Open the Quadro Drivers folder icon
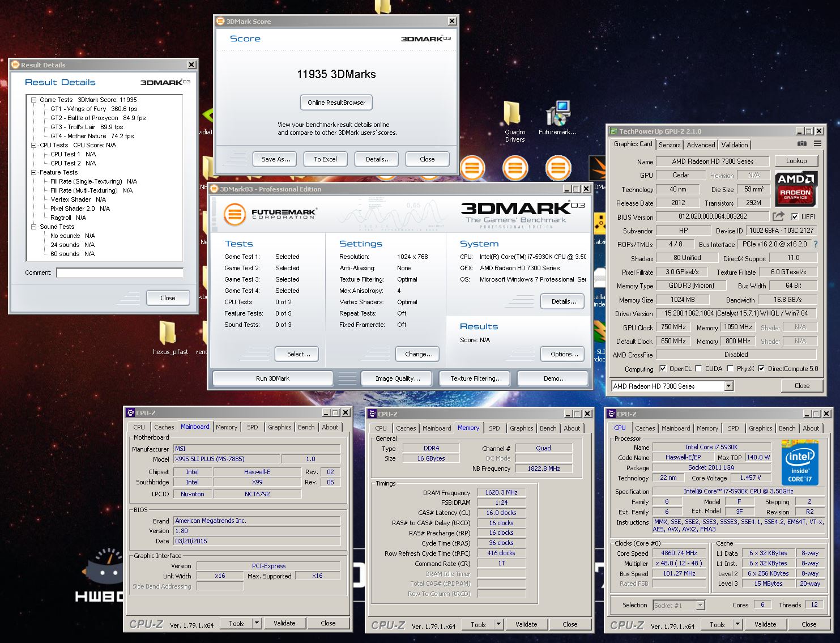 tap(511, 113)
